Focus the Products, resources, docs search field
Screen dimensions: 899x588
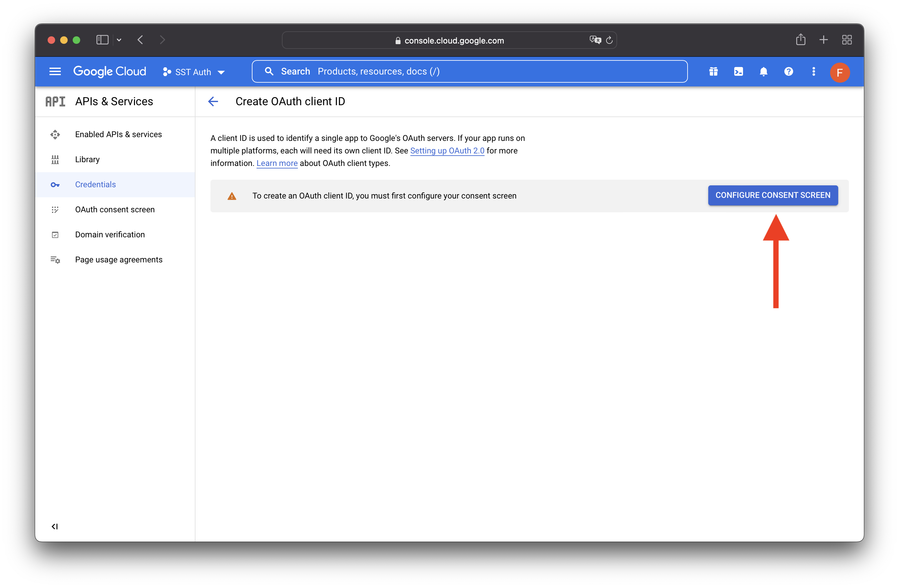point(470,71)
